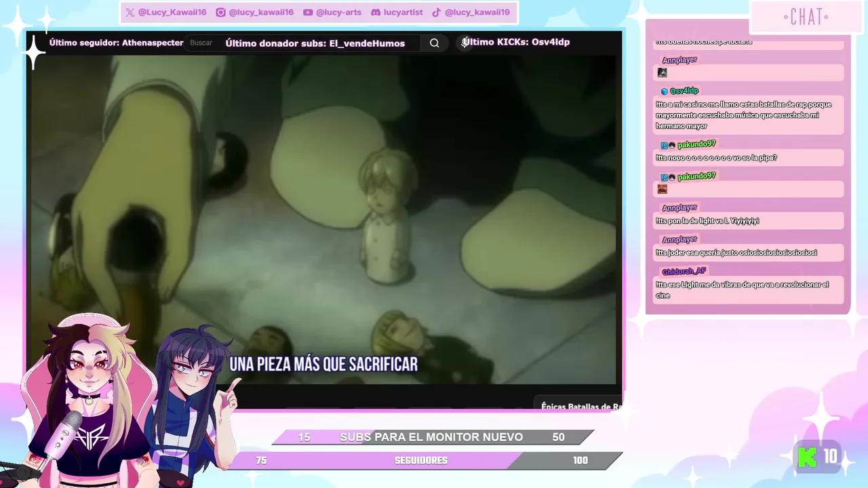The width and height of the screenshot is (868, 488).
Task: Click the X (Twitter) logo icon
Action: coord(130,12)
